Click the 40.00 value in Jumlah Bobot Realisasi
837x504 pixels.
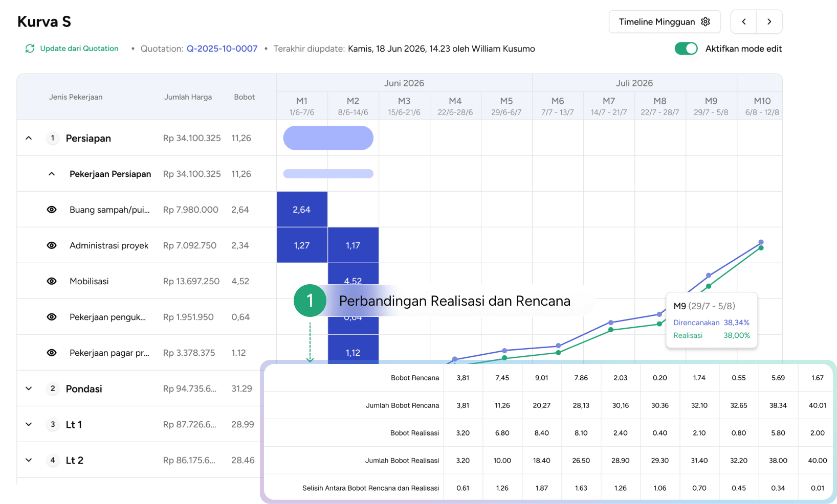pyautogui.click(x=818, y=461)
